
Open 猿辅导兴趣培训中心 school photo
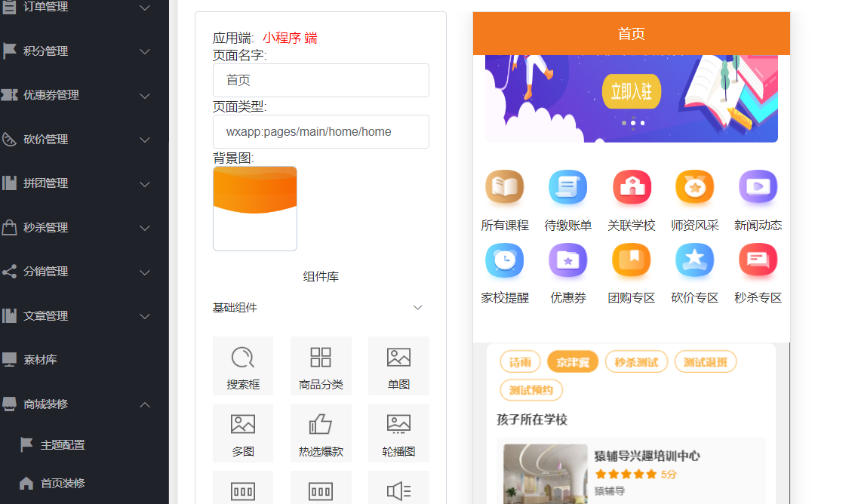[x=546, y=474]
